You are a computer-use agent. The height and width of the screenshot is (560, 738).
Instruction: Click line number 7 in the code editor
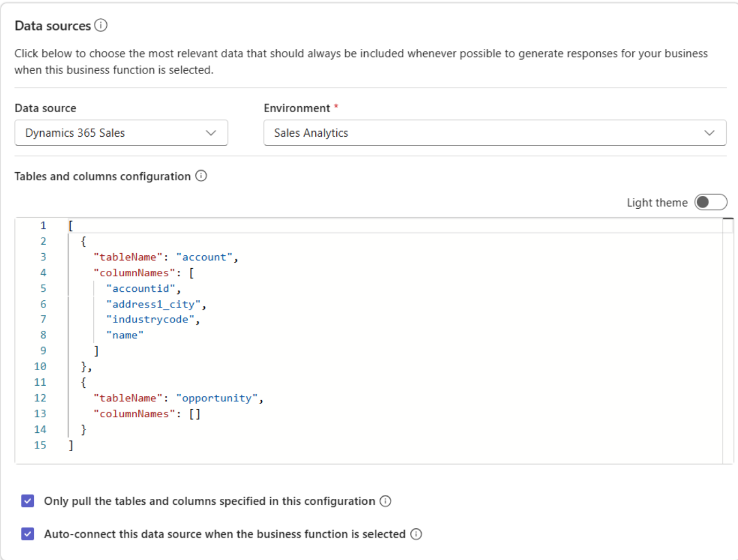(43, 319)
